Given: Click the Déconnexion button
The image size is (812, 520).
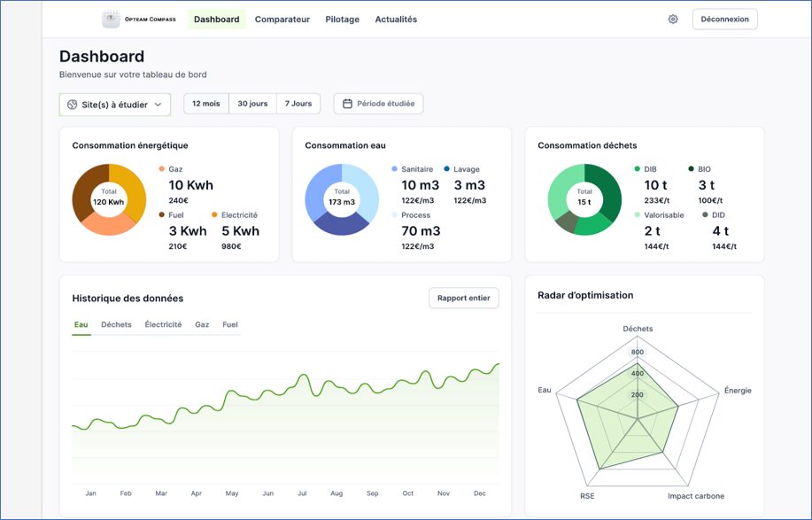Looking at the screenshot, I should click(724, 19).
